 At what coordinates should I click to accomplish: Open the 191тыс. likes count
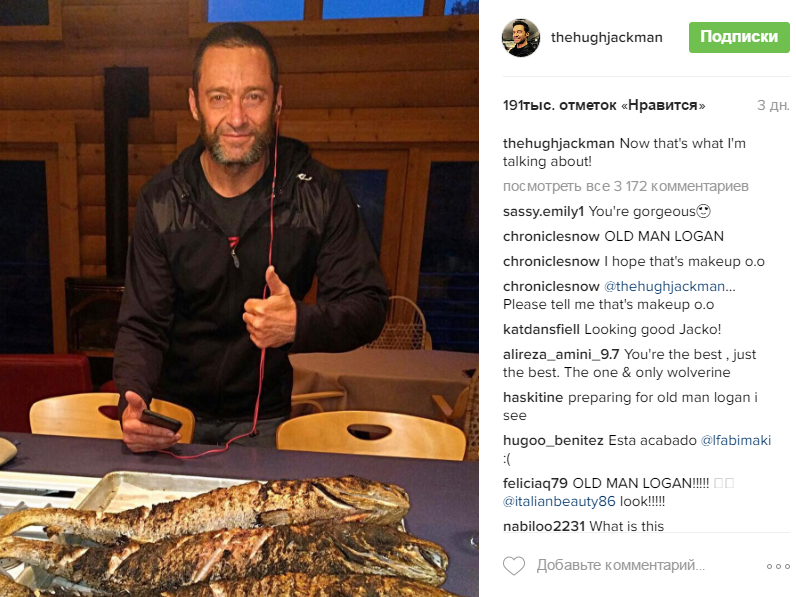tap(604, 105)
